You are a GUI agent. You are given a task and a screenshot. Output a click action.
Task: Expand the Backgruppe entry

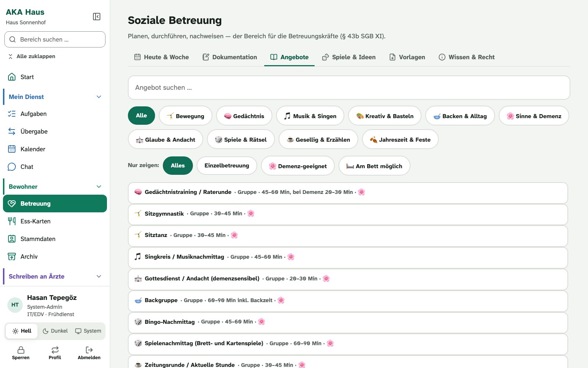348,301
